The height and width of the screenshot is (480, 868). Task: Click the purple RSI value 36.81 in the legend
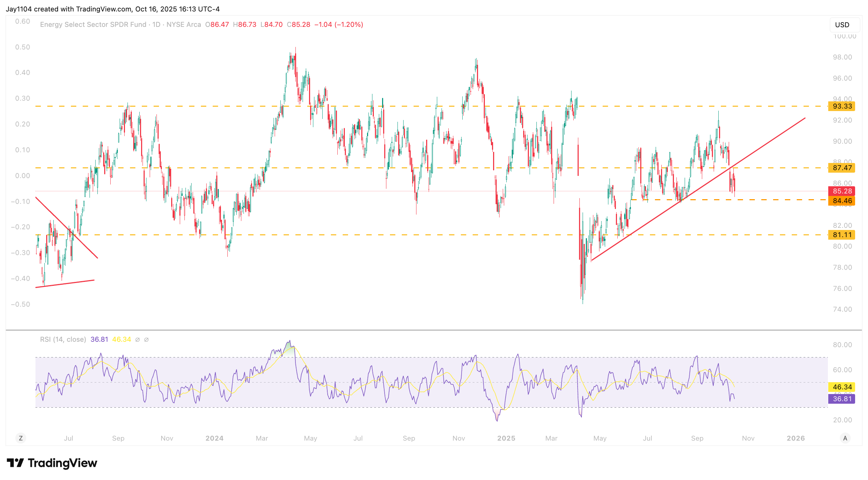point(99,339)
